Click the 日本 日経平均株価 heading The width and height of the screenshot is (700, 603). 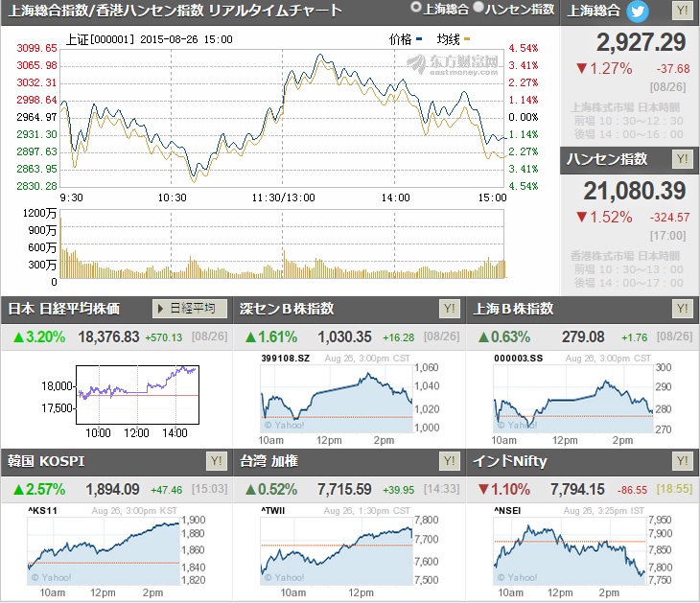(x=64, y=309)
